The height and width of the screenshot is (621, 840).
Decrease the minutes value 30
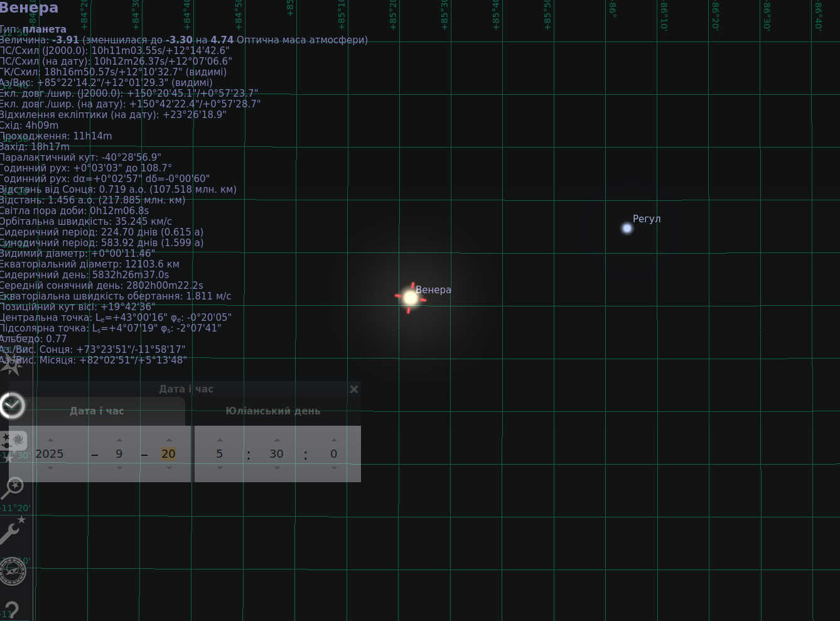pos(277,468)
